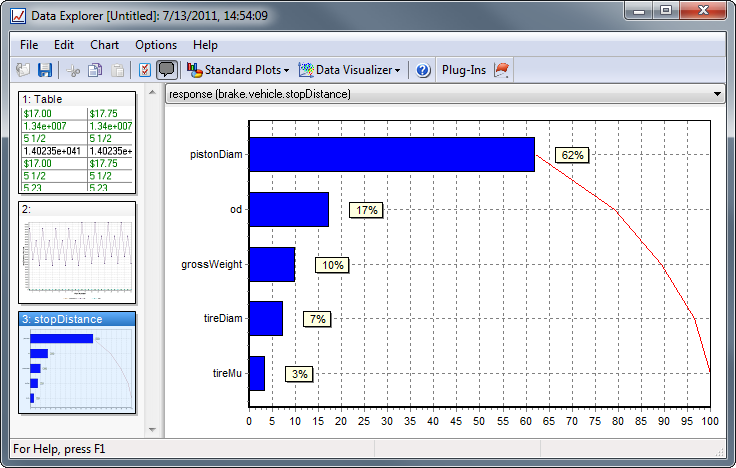736x468 pixels.
Task: Click the Help question mark icon
Action: point(423,70)
